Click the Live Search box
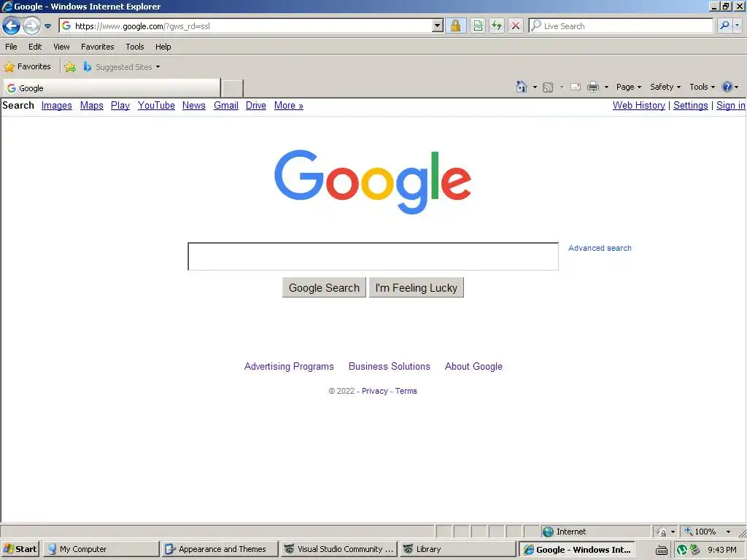 (621, 26)
